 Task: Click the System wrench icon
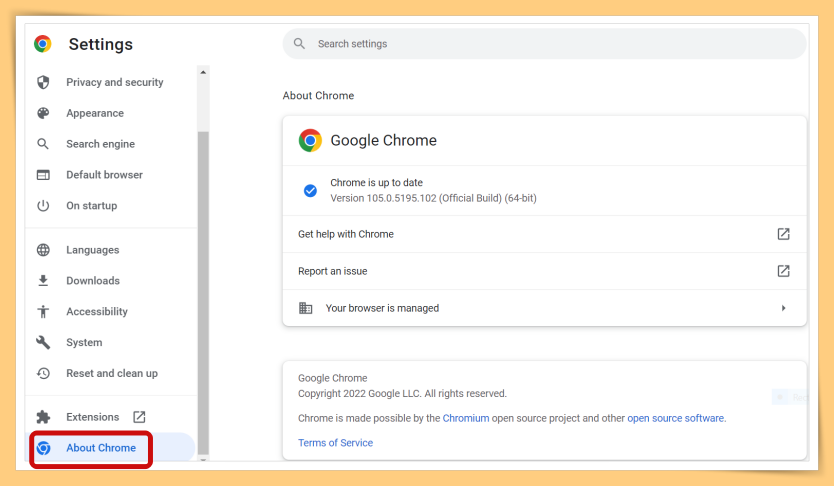point(43,342)
